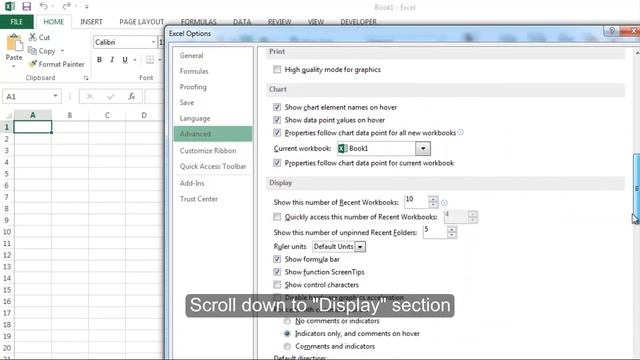
Task: Open Ruler units Default Units dropdown
Action: click(360, 247)
